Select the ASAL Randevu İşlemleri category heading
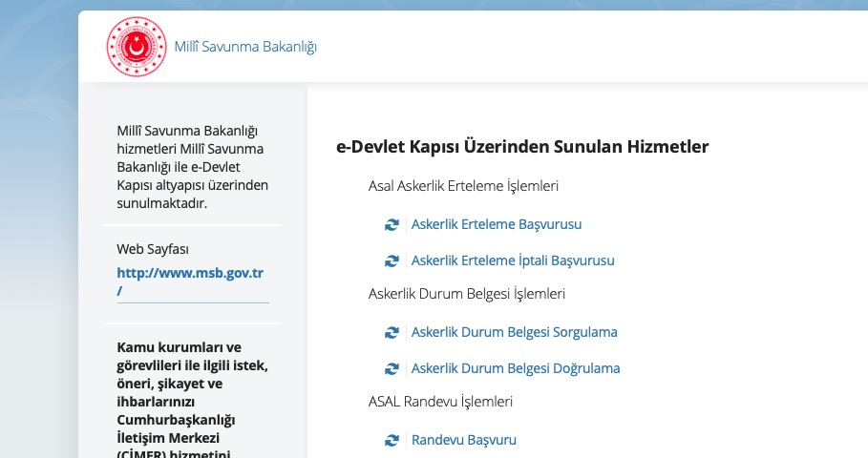 coord(440,402)
